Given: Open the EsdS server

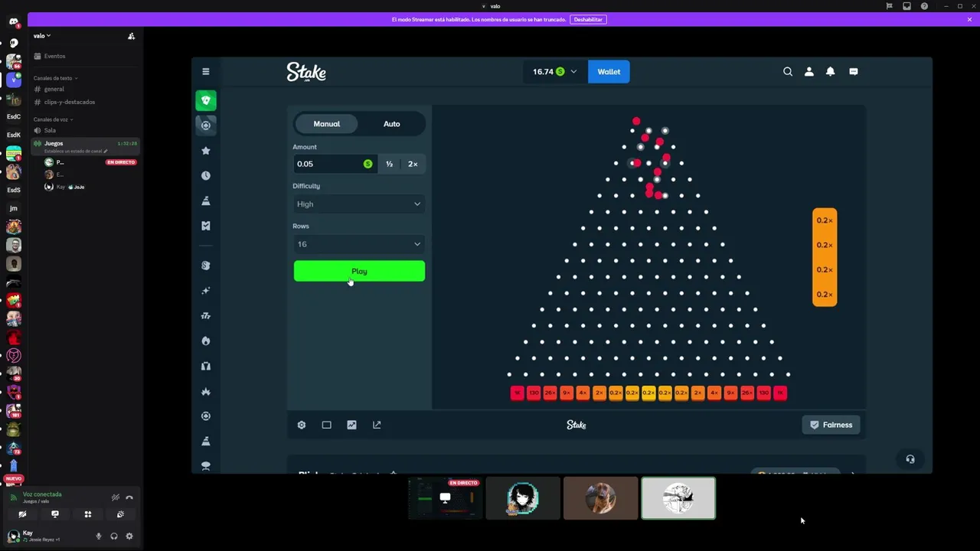Looking at the screenshot, I should click(x=14, y=190).
